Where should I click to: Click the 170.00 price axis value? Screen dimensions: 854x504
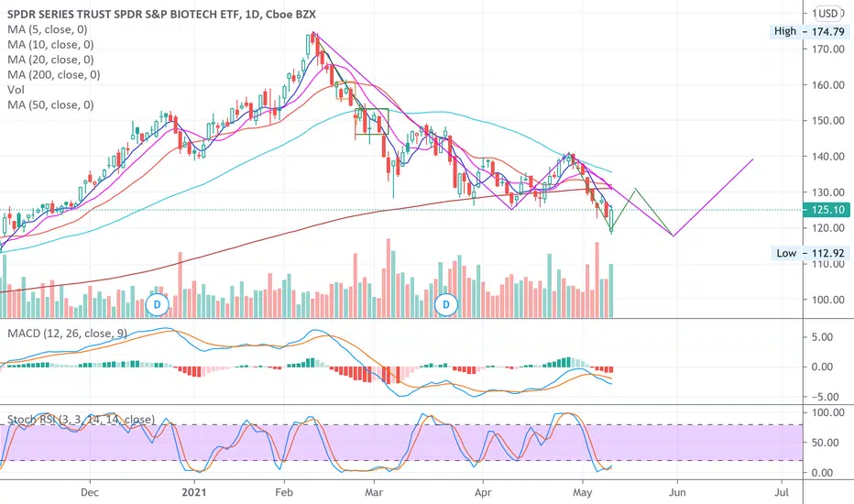pos(827,49)
